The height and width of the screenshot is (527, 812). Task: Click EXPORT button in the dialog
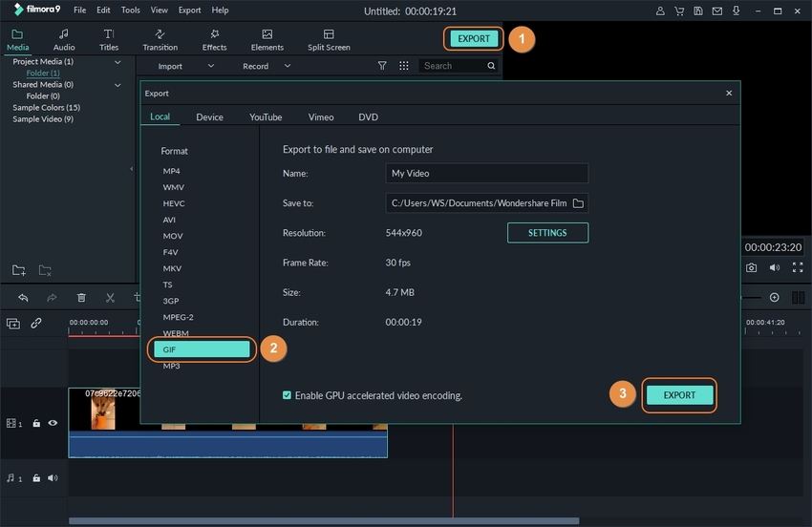679,395
